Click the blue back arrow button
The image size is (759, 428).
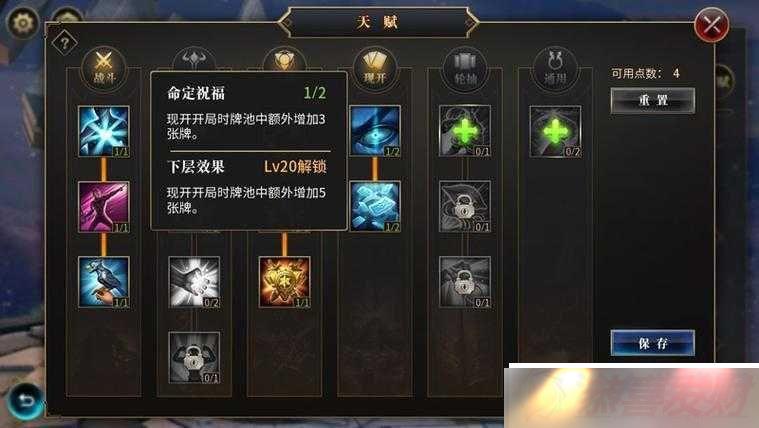tap(26, 401)
